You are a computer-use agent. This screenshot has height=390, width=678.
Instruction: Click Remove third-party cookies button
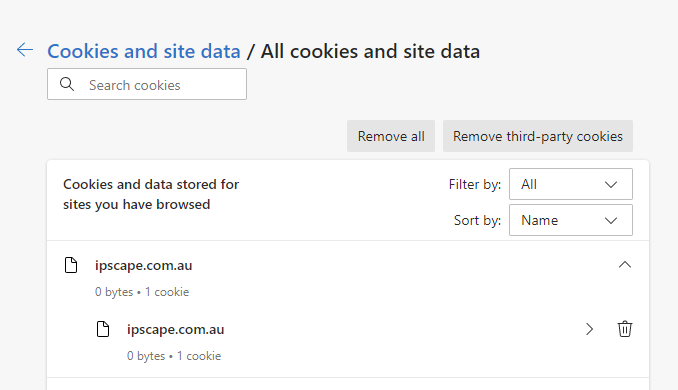(537, 136)
